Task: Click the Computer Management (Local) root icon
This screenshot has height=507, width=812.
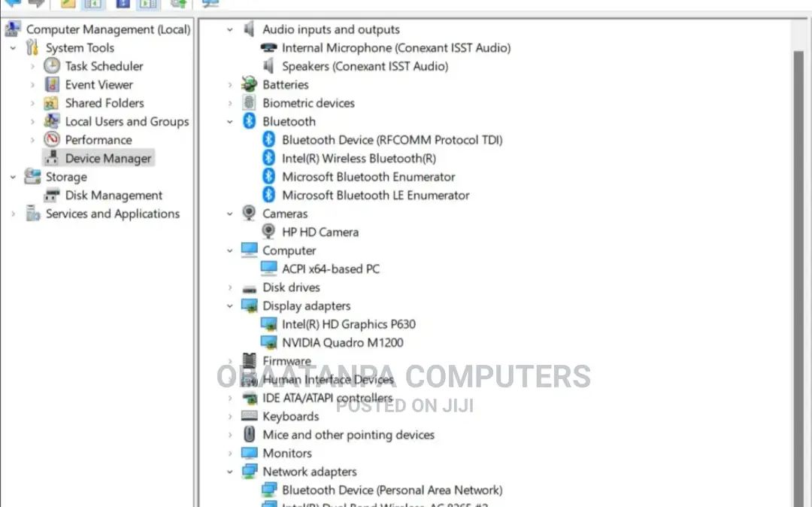Action: coord(13,29)
